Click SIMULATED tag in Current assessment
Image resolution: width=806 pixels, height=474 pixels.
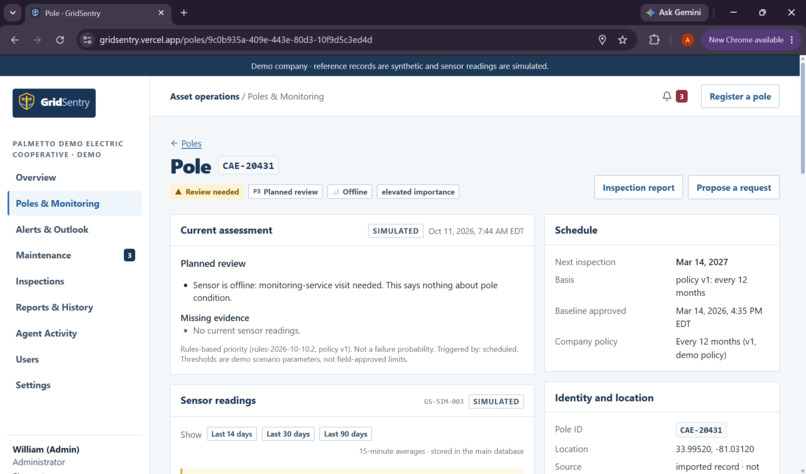click(x=395, y=231)
